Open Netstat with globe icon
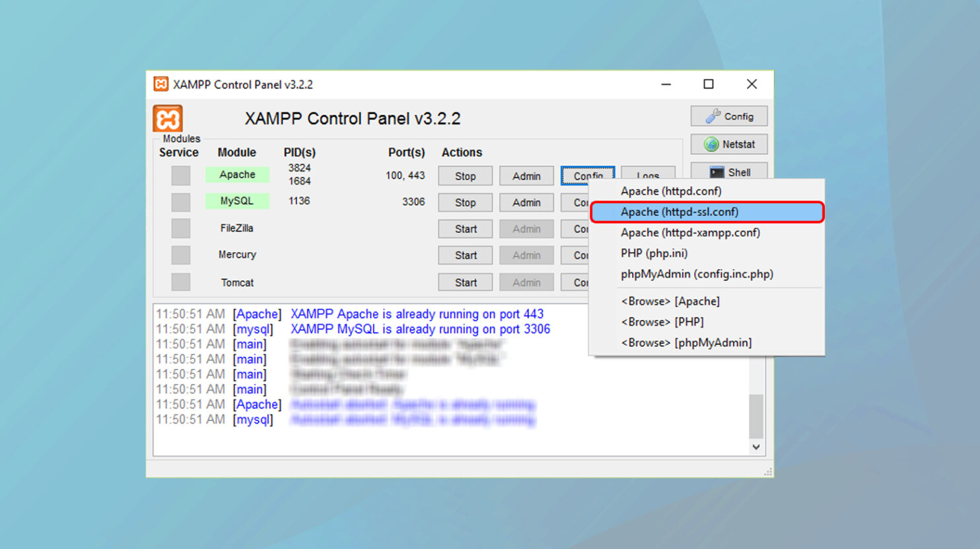The height and width of the screenshot is (549, 980). click(728, 144)
